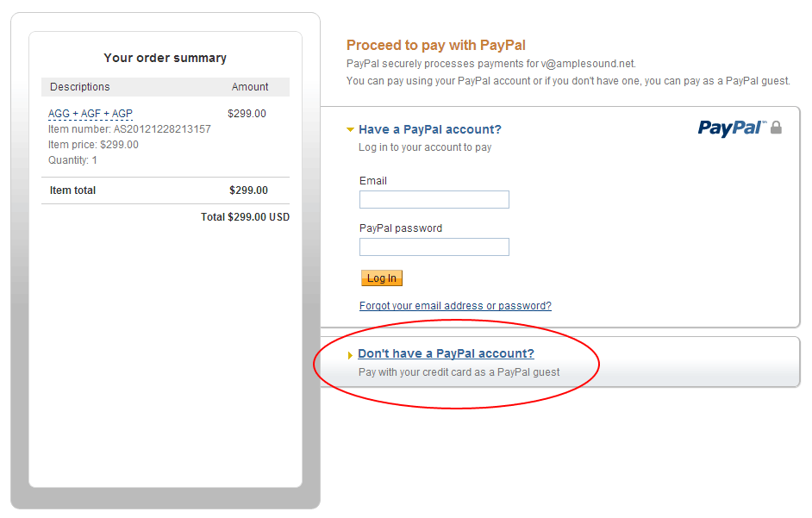
Task: Click the Descriptions column header
Action: [80, 87]
